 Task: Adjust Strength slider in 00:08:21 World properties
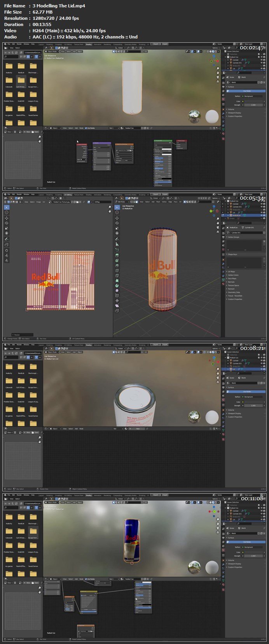253,406
